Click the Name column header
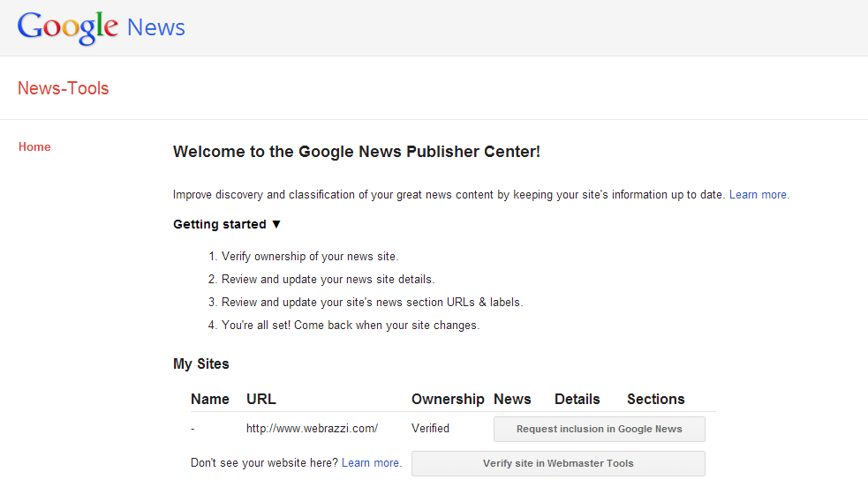 [x=210, y=399]
